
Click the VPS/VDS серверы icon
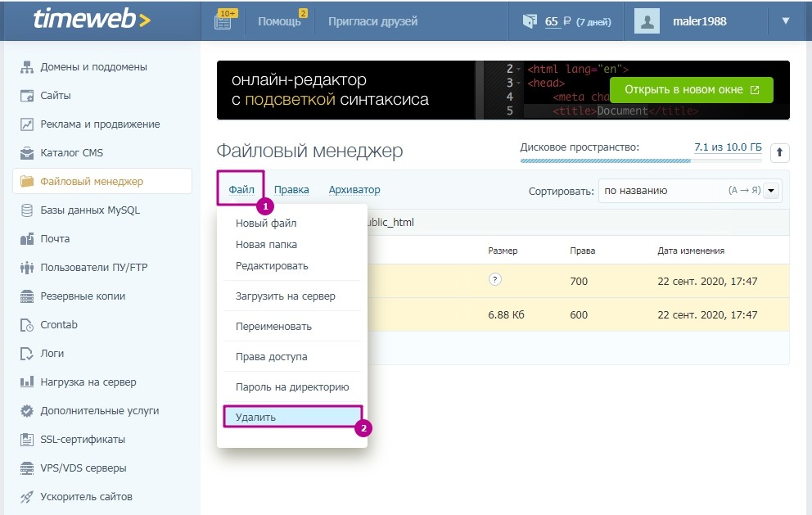coord(26,468)
